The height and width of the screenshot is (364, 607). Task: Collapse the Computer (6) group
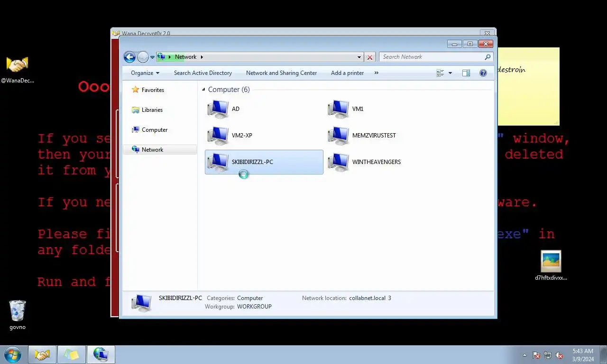(x=203, y=90)
